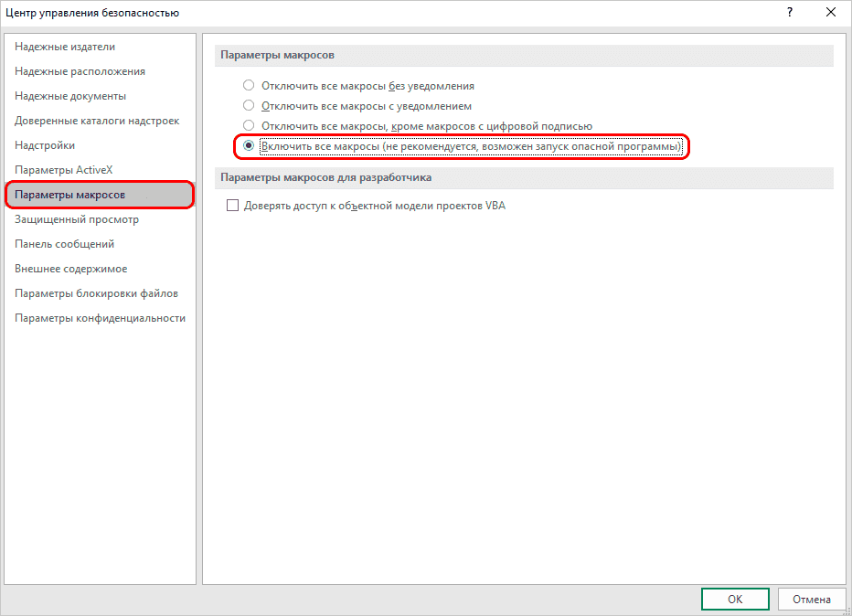Screen dimensions: 852x616
Task: Select Отключить все макросы без уведомления
Action: 249,86
